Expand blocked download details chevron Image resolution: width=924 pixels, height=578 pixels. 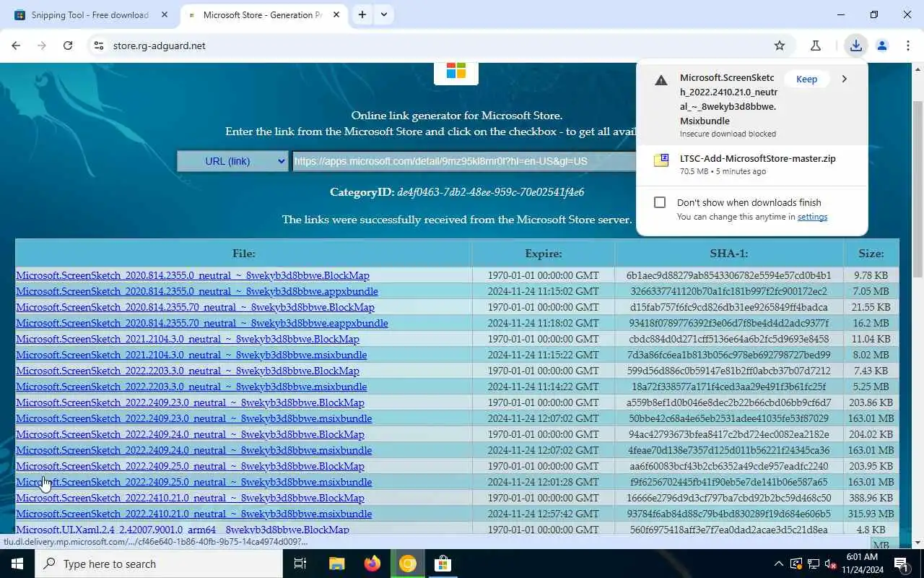coord(844,79)
